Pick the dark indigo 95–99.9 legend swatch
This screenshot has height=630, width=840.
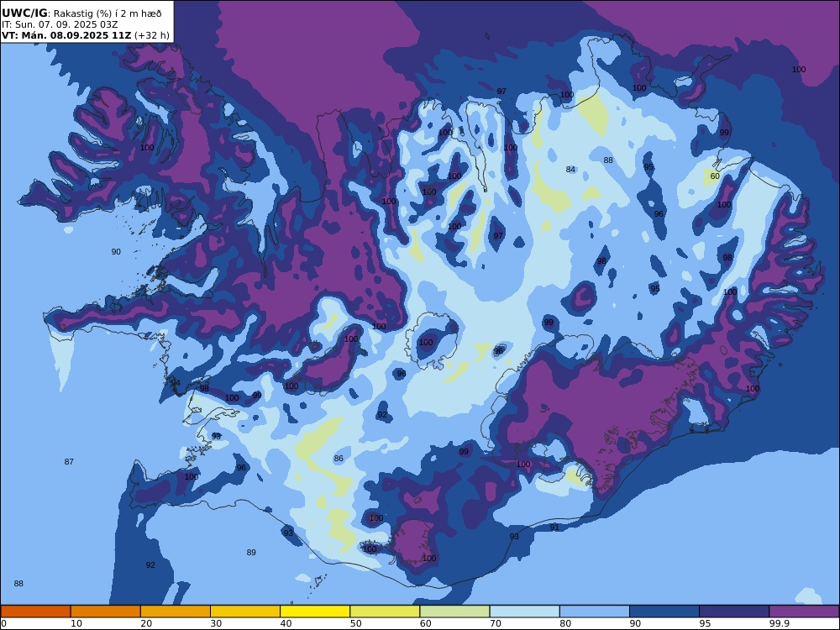(x=734, y=612)
